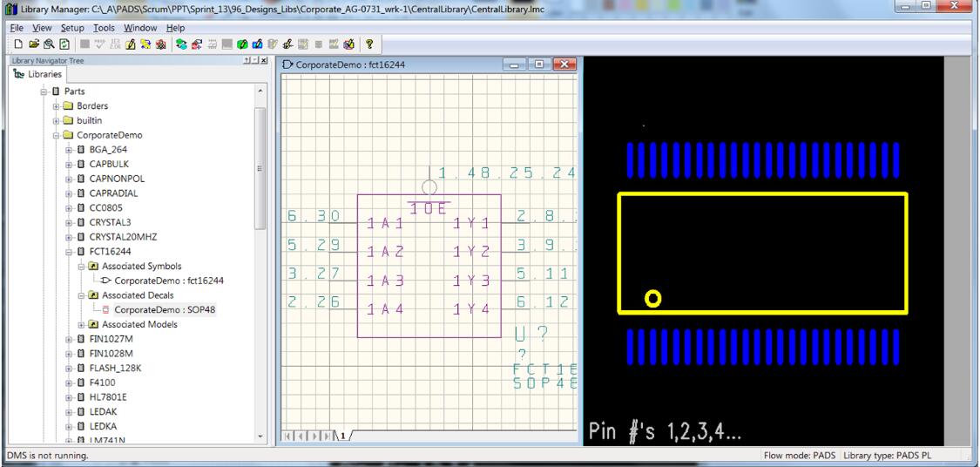Click the CorporateDemo folder icon in tree
Image resolution: width=980 pixels, height=467 pixels.
click(68, 135)
